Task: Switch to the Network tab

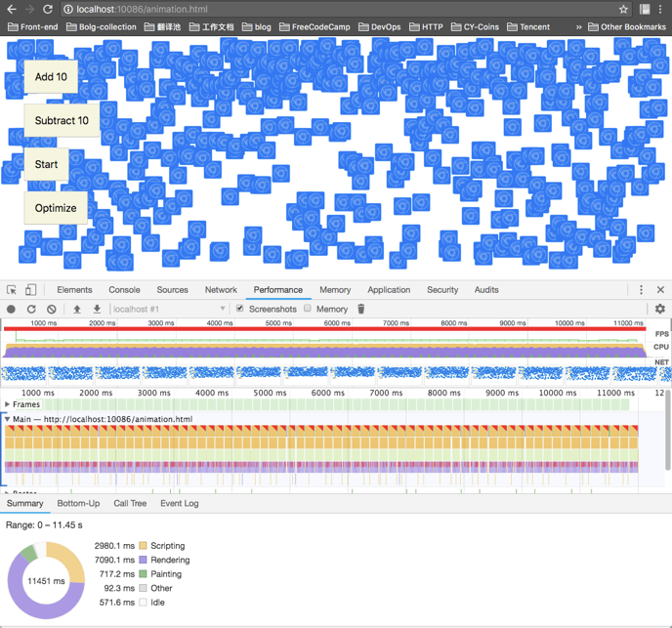Action: click(x=221, y=290)
